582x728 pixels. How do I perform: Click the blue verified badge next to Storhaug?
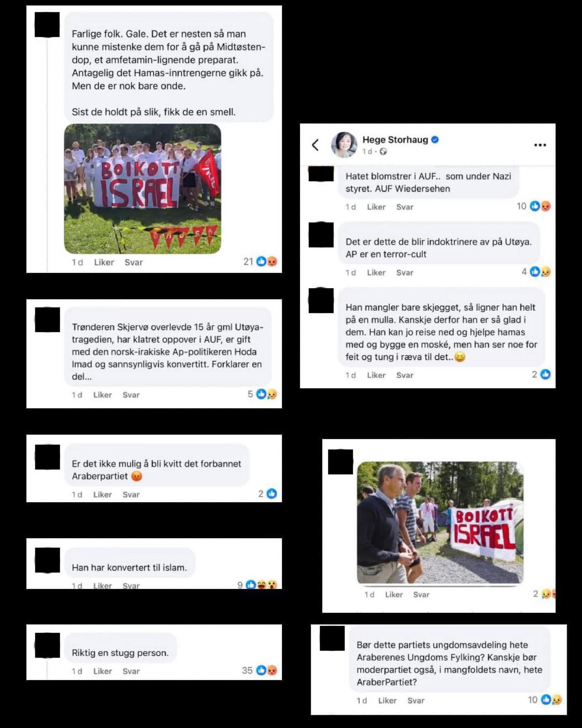435,139
